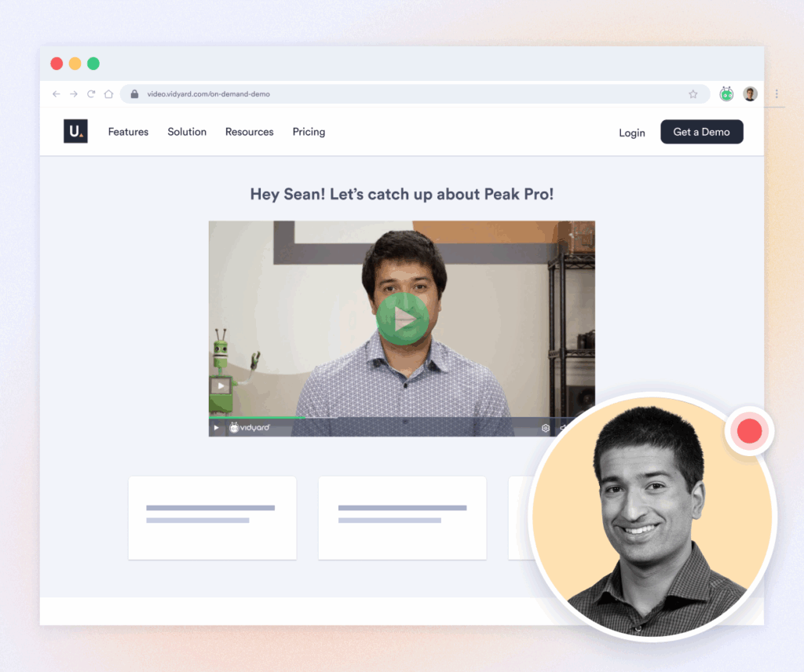804x672 pixels.
Task: Click the U. site logo
Action: pos(75,132)
